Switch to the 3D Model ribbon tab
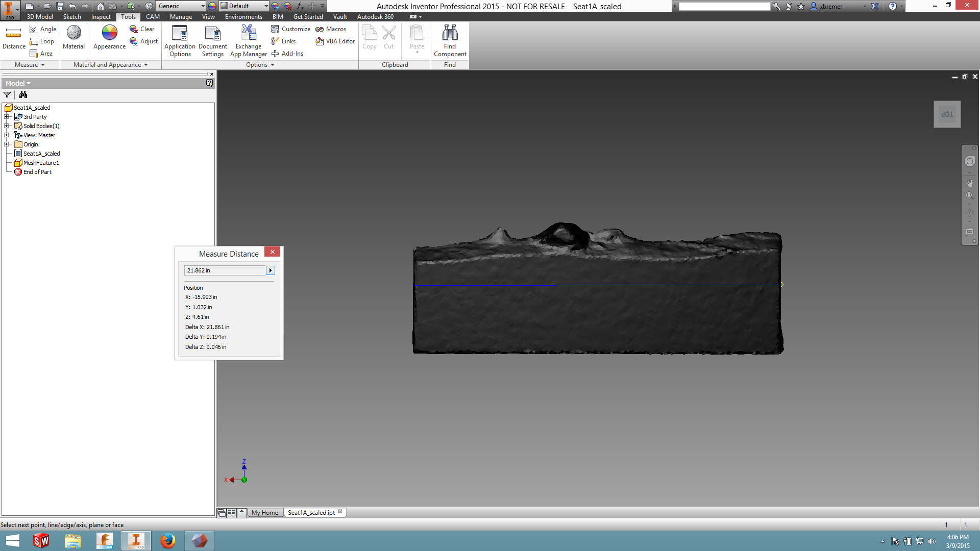The width and height of the screenshot is (980, 551). pyautogui.click(x=40, y=17)
